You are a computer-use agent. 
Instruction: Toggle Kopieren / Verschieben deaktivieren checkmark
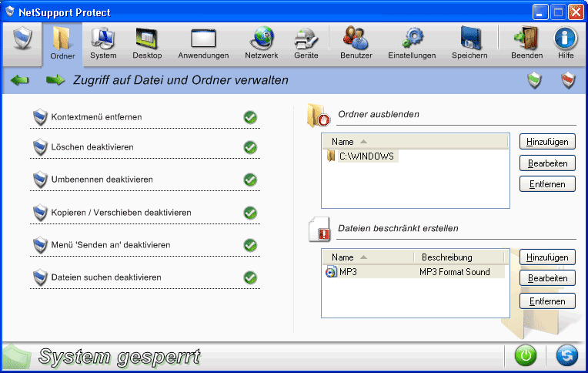[x=250, y=213]
